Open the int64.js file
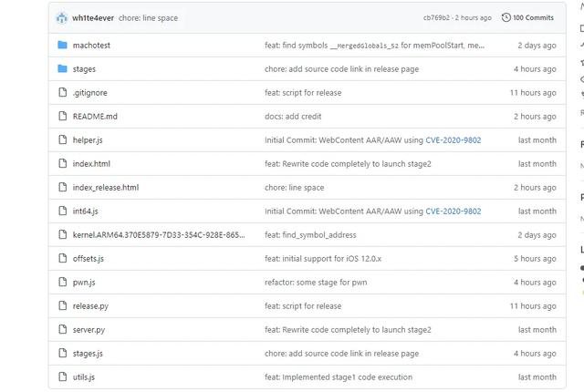This screenshot has height=392, width=584. 85,211
